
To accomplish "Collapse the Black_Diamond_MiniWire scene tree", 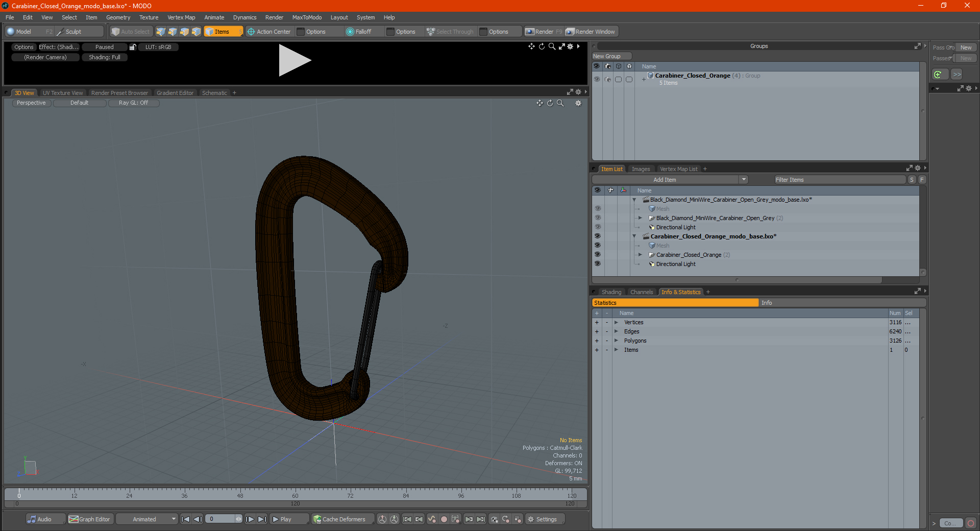I will 634,200.
